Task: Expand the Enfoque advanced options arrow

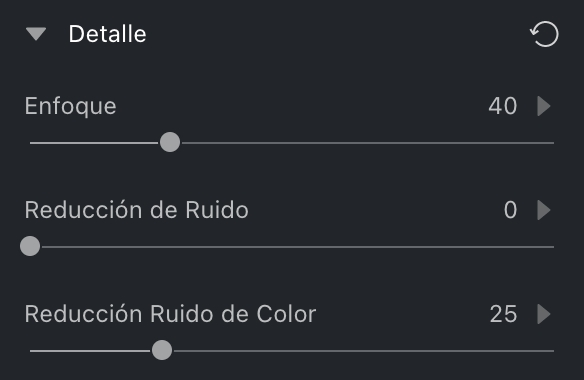Action: tap(544, 106)
